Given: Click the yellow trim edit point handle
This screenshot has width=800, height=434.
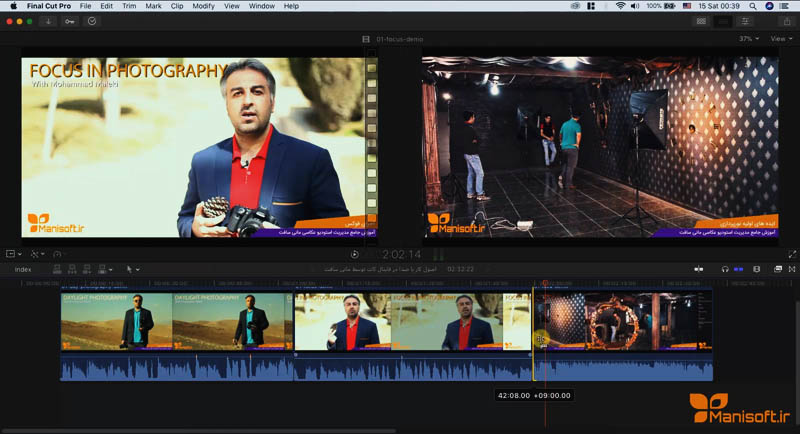Looking at the screenshot, I should point(533,334).
